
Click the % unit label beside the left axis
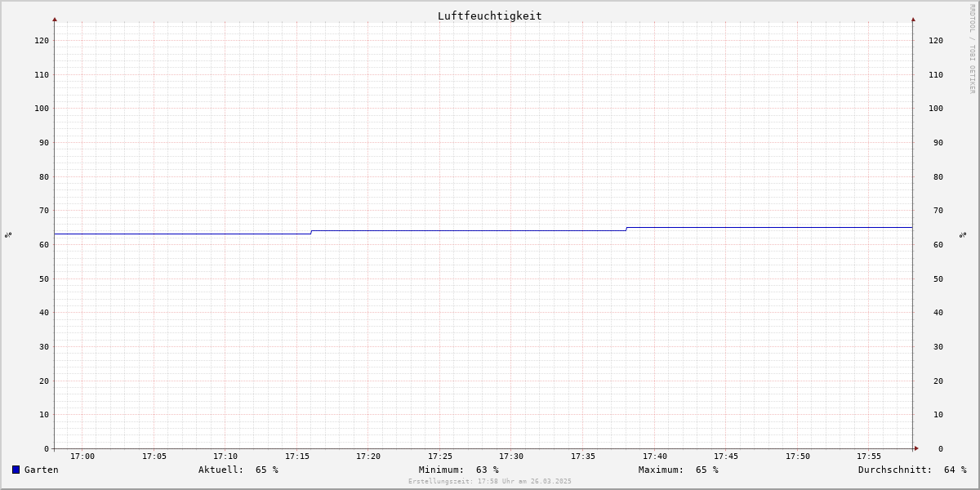click(x=8, y=235)
